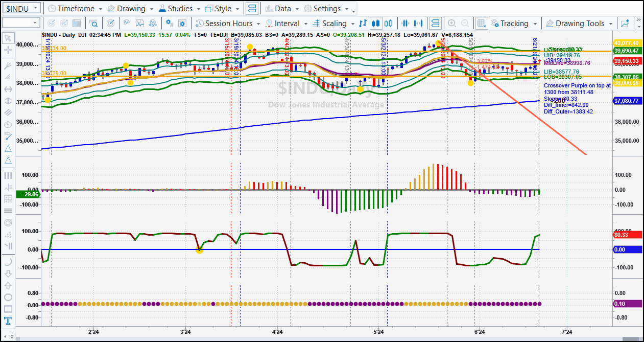The height and width of the screenshot is (342, 644).
Task: Click the orange 40,077.40 price label
Action: pos(627,43)
